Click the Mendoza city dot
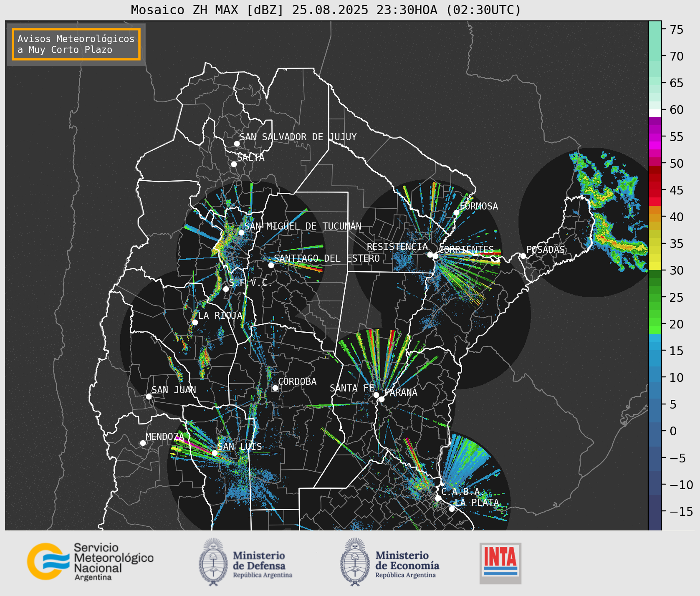This screenshot has height=596, width=700. point(143,443)
